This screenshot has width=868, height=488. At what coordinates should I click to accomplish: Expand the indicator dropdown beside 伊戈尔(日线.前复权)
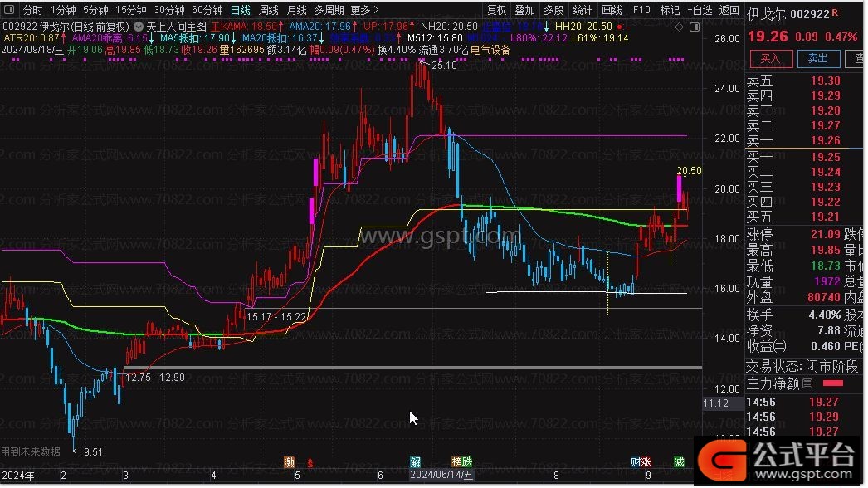point(139,27)
